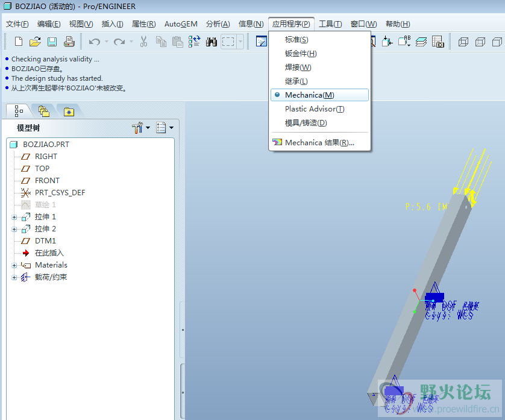
Task: Select the hidden line display cube icon
Action: (480, 42)
